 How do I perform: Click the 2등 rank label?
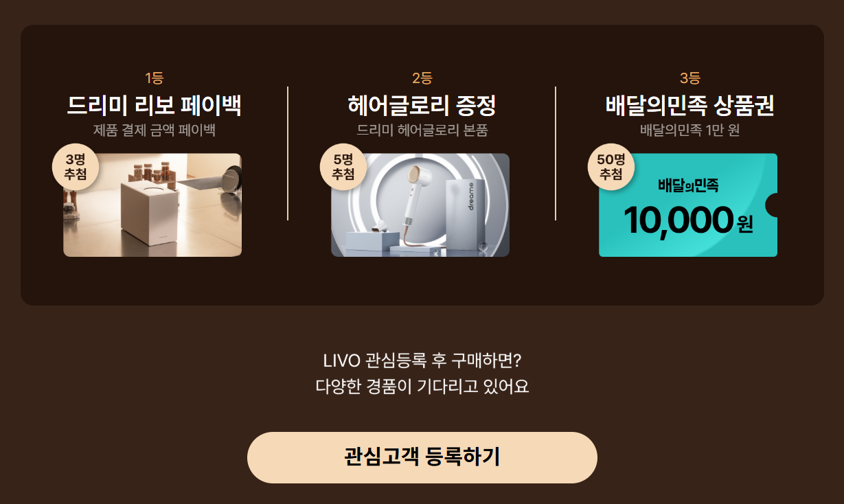coord(422,78)
